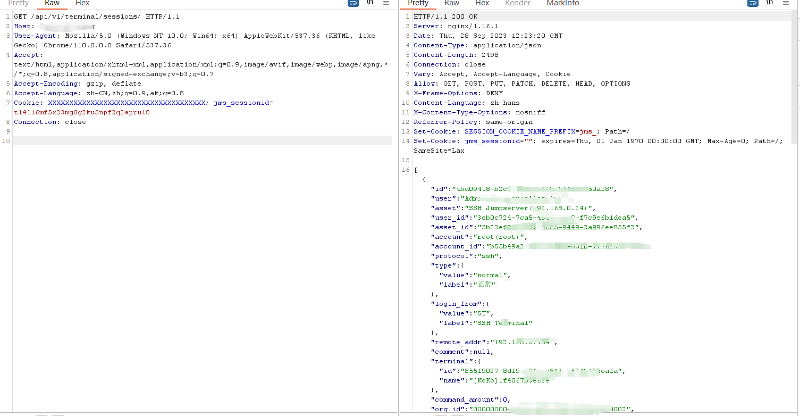Click Set-Cookie jms_sessionid expires line

(x=598, y=141)
